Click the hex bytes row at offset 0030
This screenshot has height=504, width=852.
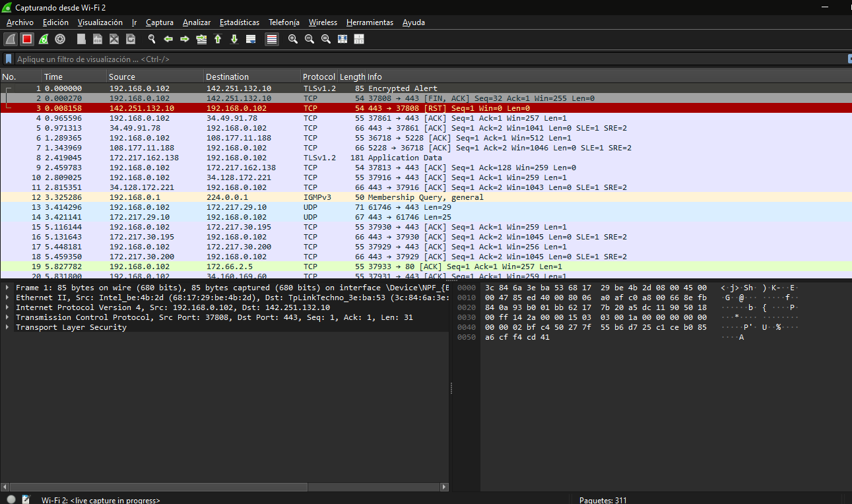coord(596,317)
